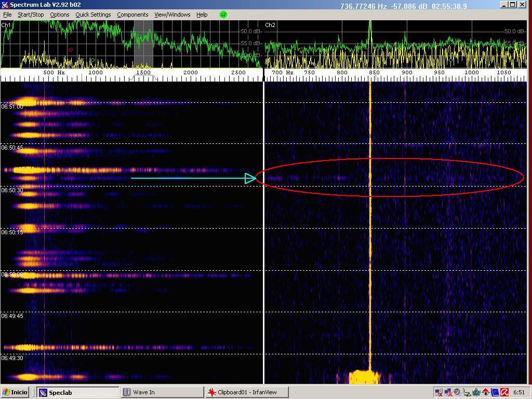This screenshot has width=532, height=399.
Task: Click the volume speaker tray icon
Action: coord(457,392)
